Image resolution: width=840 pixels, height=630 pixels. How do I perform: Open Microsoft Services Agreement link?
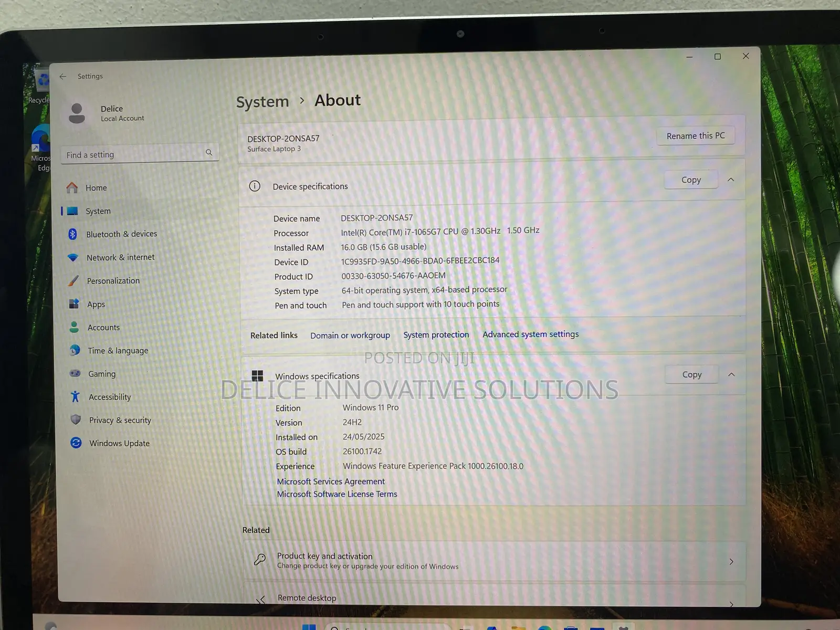(331, 481)
